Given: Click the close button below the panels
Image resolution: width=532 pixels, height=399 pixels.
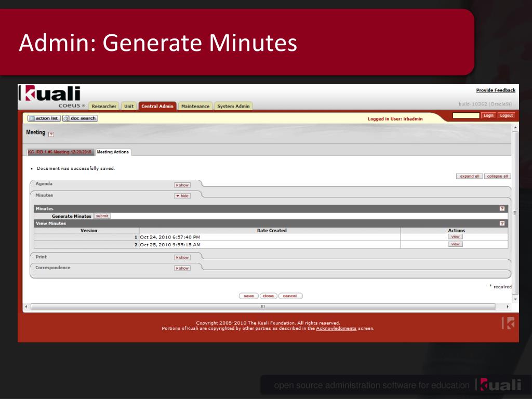Looking at the screenshot, I should tap(268, 296).
